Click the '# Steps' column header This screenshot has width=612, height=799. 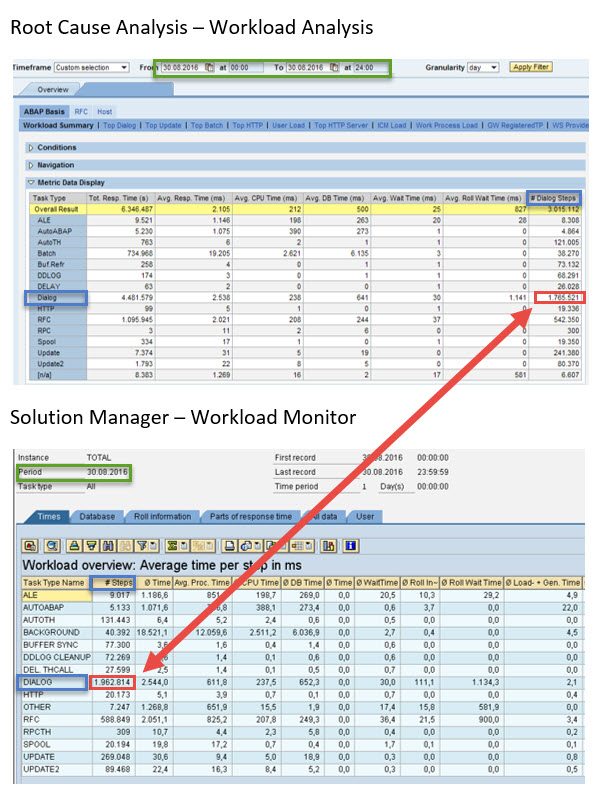[113, 582]
